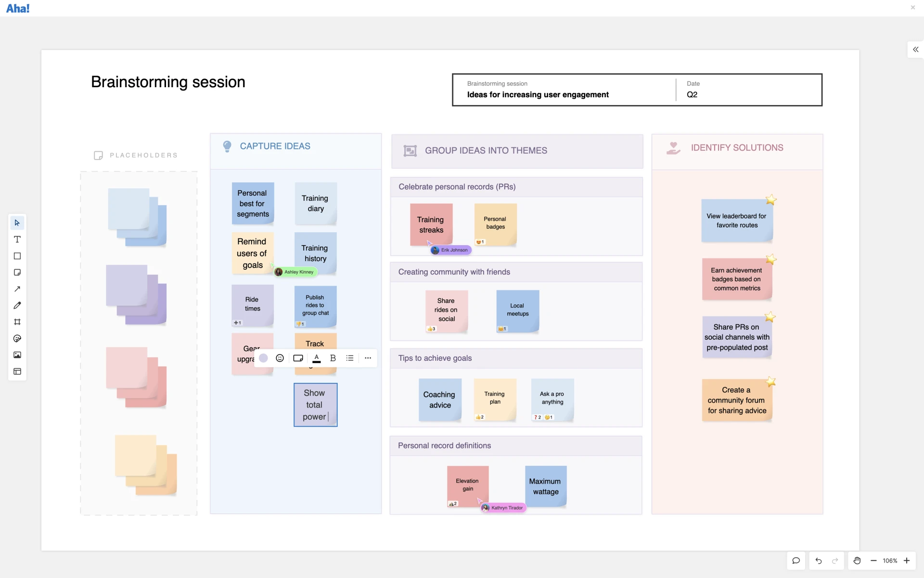Click the list formatting icon in toolbar
This screenshot has height=578, width=924.
(x=350, y=358)
